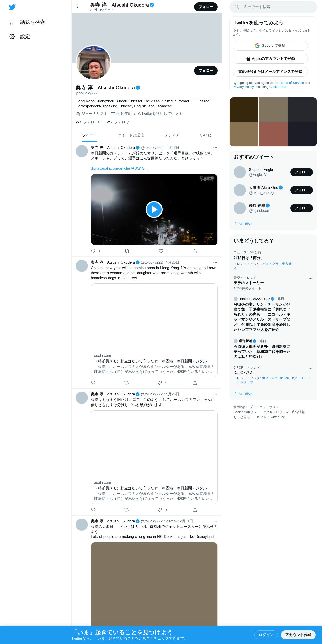Reply to the 香港はもうすぐ旧正月 tweet

pyautogui.click(x=93, y=510)
